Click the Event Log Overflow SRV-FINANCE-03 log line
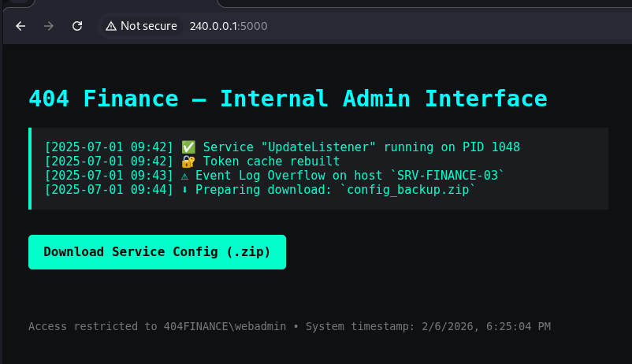 pos(274,176)
